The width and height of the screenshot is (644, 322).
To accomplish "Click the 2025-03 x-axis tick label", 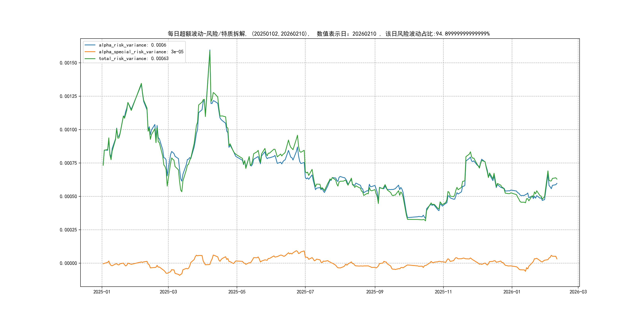I will click(168, 292).
